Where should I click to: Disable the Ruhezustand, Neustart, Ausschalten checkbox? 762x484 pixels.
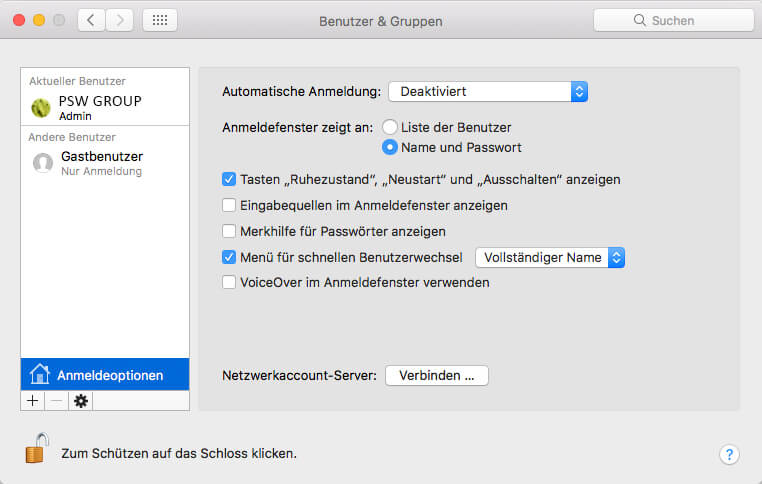tap(229, 180)
